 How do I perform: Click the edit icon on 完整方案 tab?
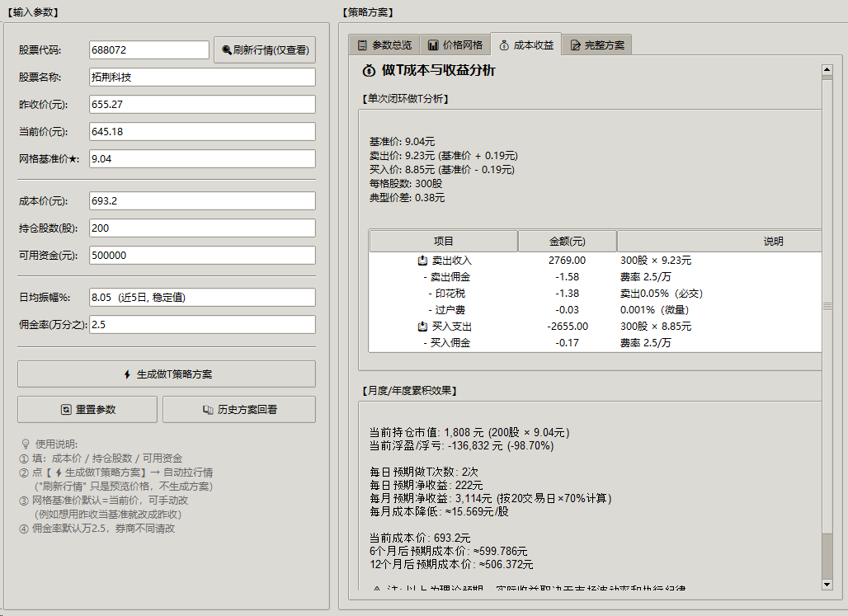576,45
